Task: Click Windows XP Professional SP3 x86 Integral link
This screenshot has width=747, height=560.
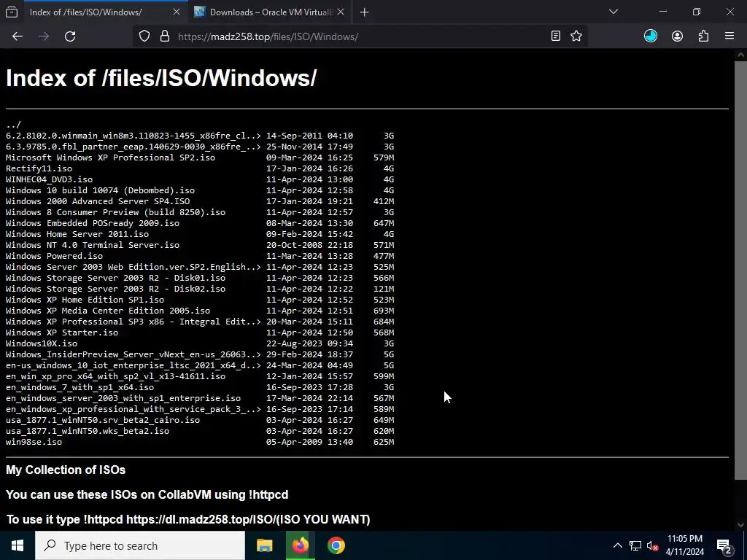Action: point(133,322)
